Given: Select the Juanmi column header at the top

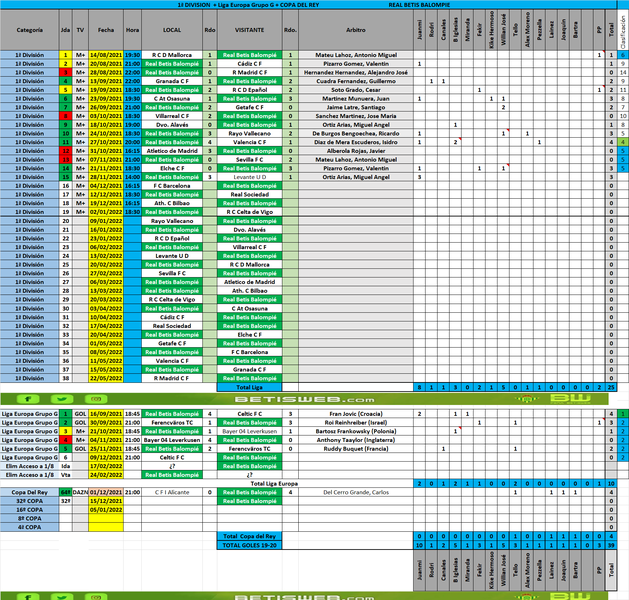Looking at the screenshot, I should (420, 30).
